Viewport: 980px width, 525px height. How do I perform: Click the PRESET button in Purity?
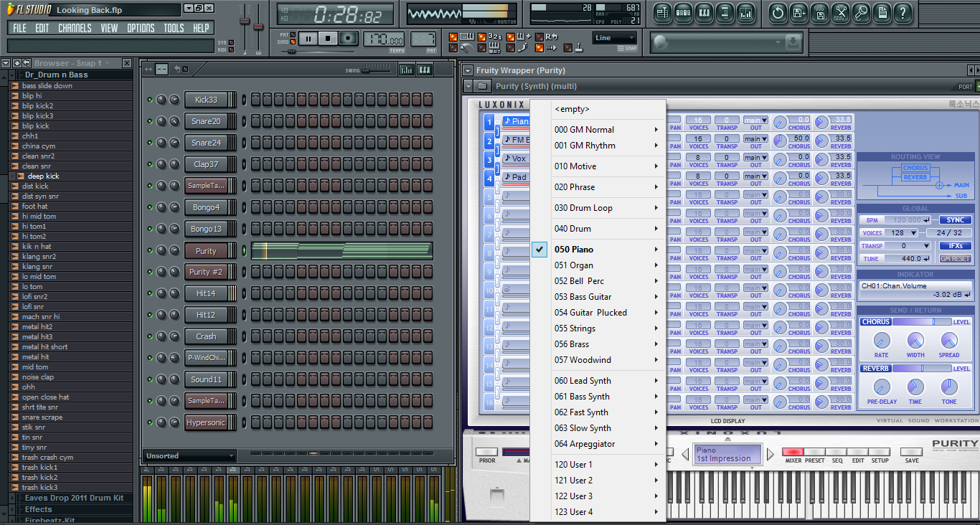[x=814, y=453]
